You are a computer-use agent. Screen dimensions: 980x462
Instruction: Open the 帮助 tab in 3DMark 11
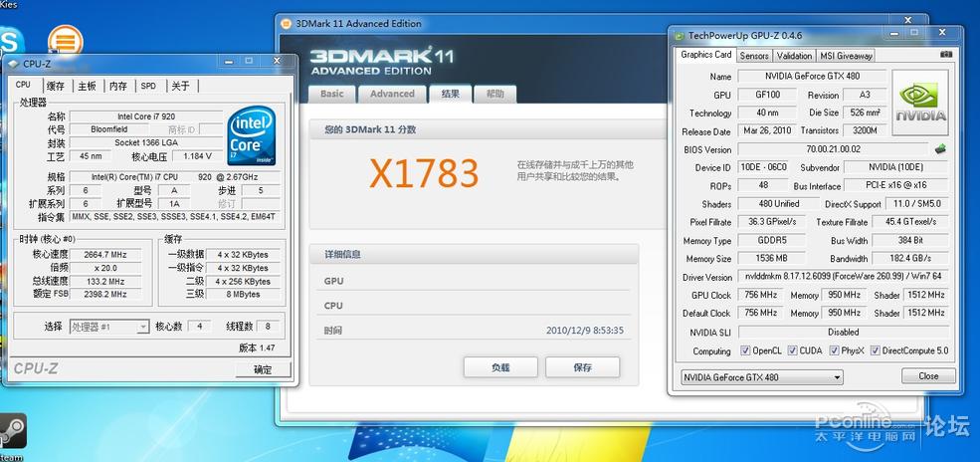495,94
